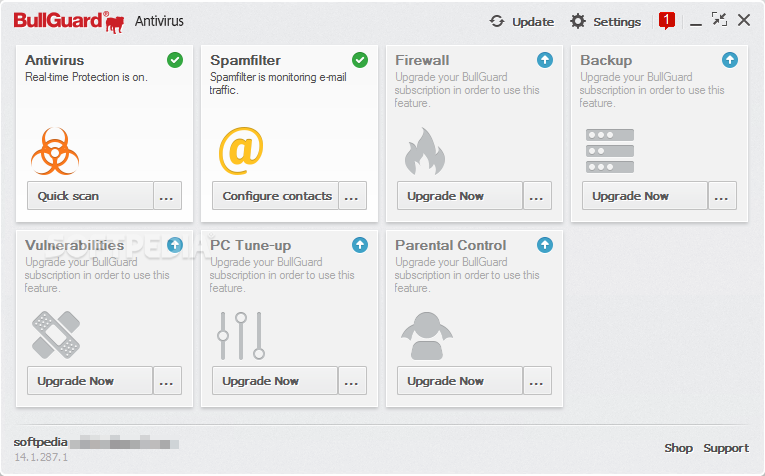This screenshot has width=765, height=476.
Task: Click the Antivirus card title
Action: pos(55,60)
